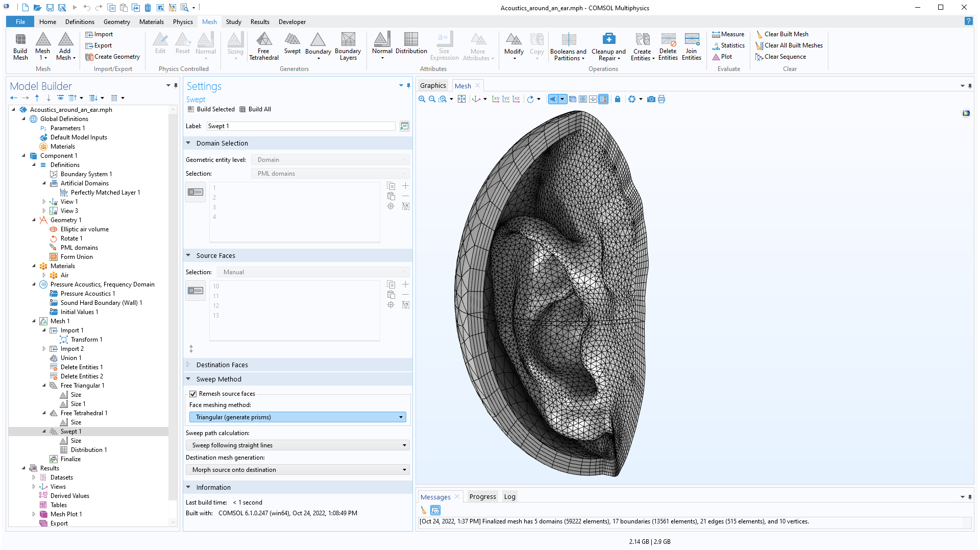This screenshot has width=980, height=550.
Task: Open Sweep path calculation dropdown
Action: (298, 445)
